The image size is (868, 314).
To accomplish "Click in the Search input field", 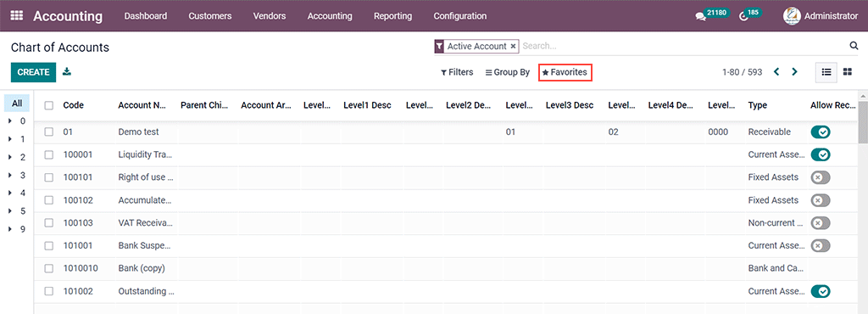I will point(683,47).
